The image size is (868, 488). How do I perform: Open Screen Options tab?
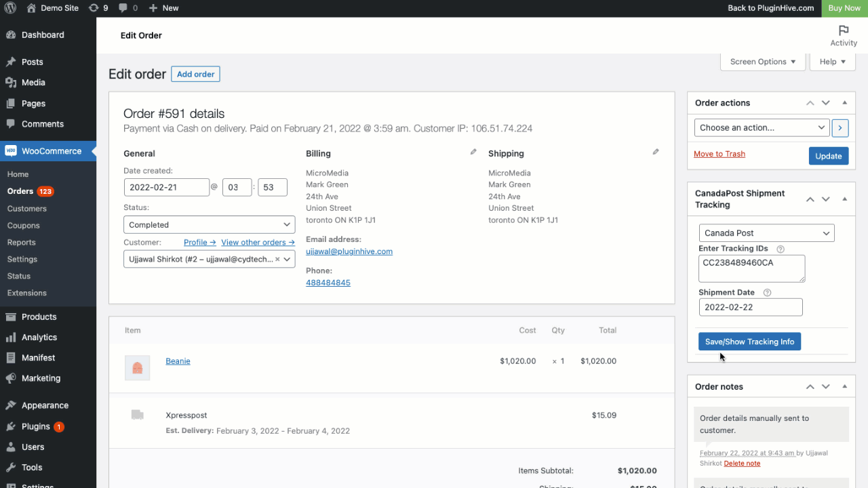(x=762, y=62)
